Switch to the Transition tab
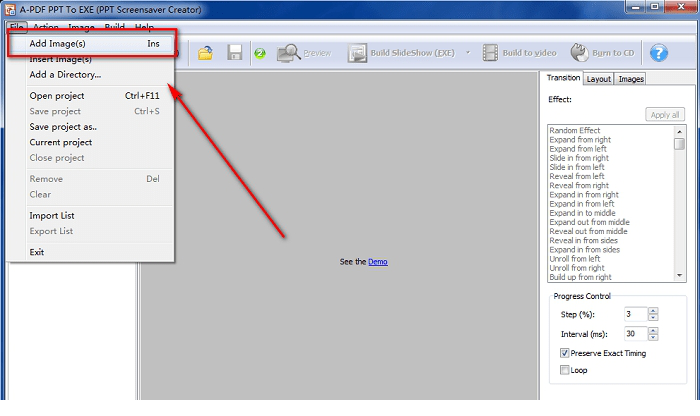Screen dimensions: 700x416 563,78
